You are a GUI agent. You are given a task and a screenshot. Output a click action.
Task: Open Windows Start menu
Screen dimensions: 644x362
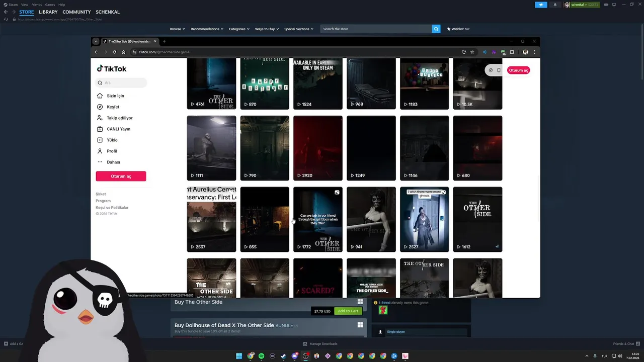239,356
